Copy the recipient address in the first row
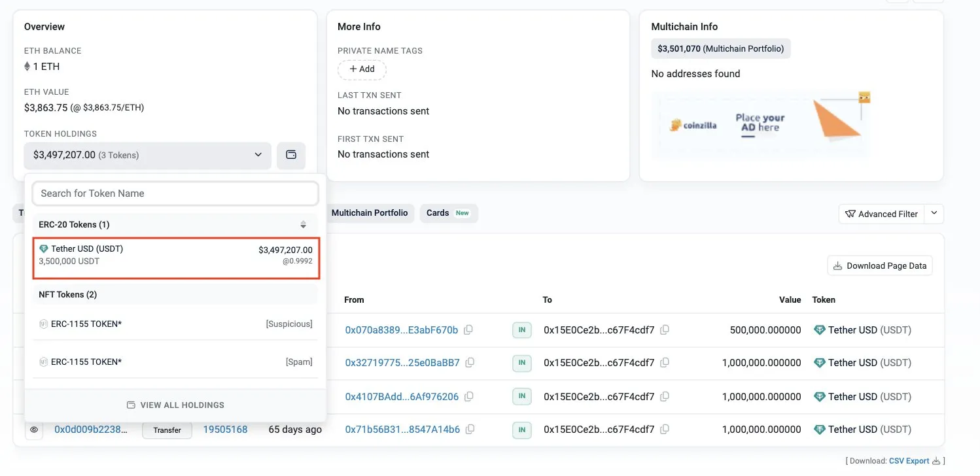The width and height of the screenshot is (980, 476). 665,330
